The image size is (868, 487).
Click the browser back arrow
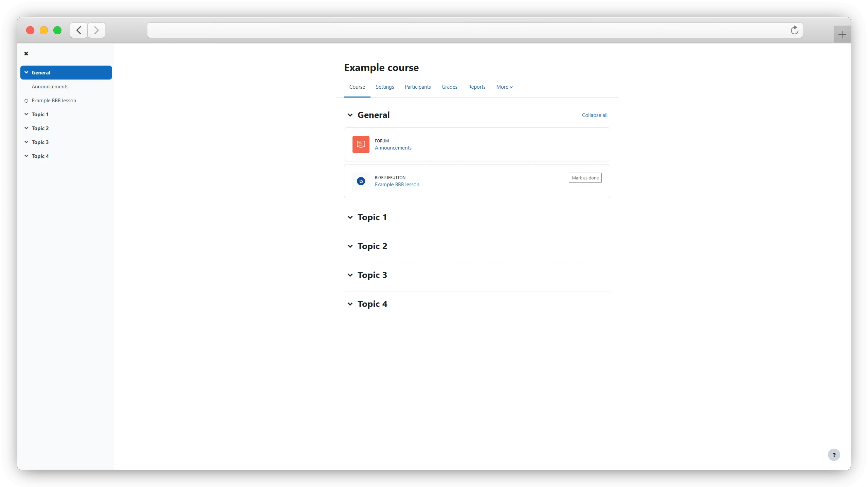(x=78, y=30)
